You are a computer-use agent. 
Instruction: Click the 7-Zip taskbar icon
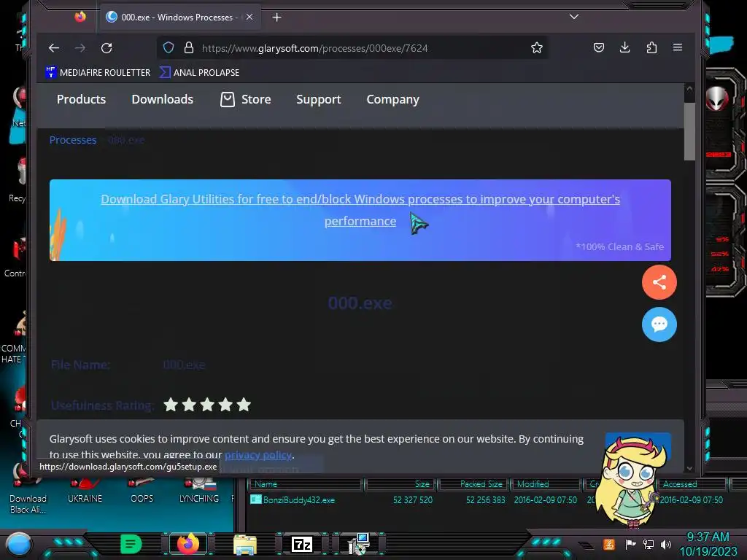[302, 544]
